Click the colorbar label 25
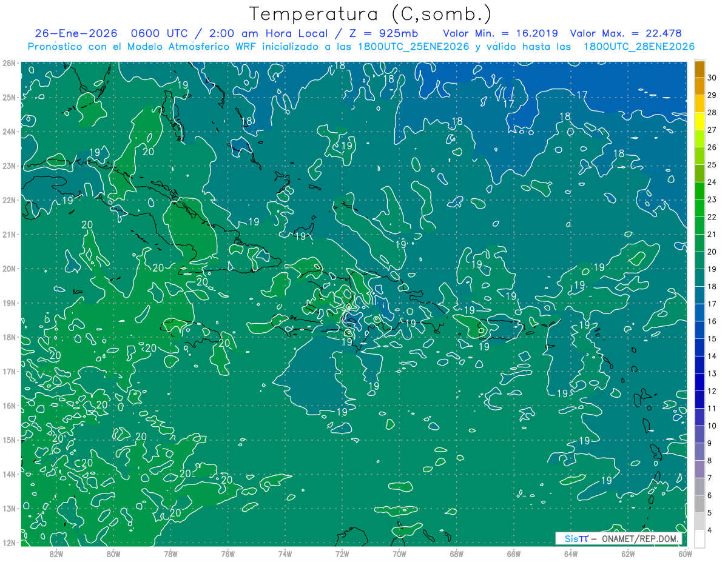The height and width of the screenshot is (562, 728). (x=712, y=165)
